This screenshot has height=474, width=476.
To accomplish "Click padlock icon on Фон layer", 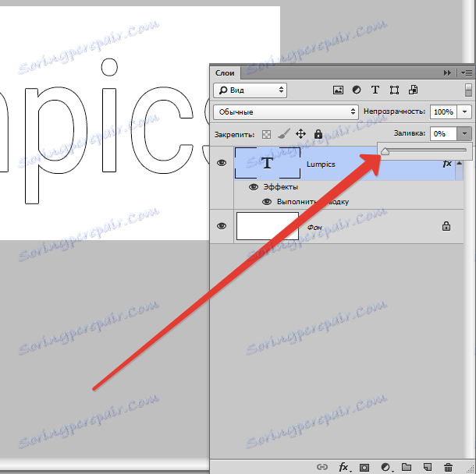I will point(446,226).
